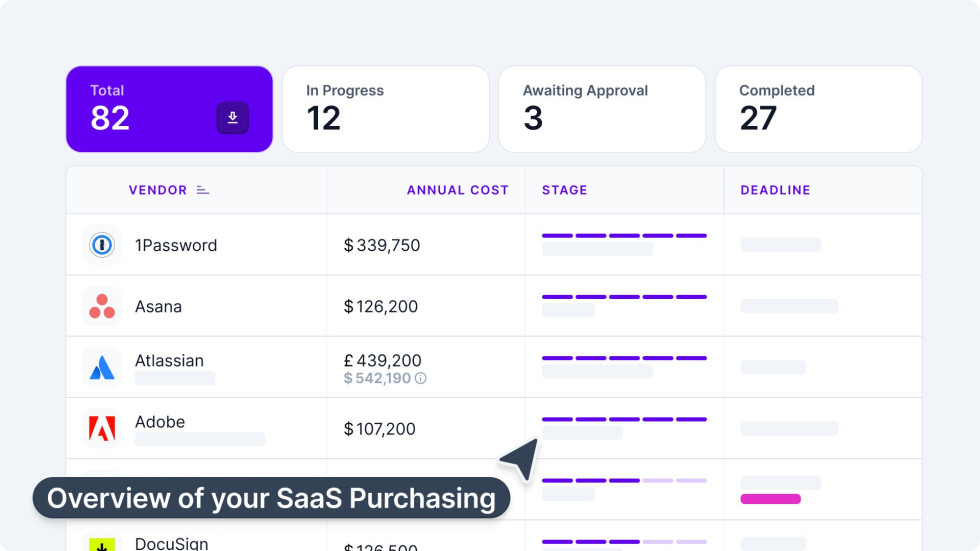Click the 1Password vendor logo
The height and width of the screenshot is (551, 980).
102,245
